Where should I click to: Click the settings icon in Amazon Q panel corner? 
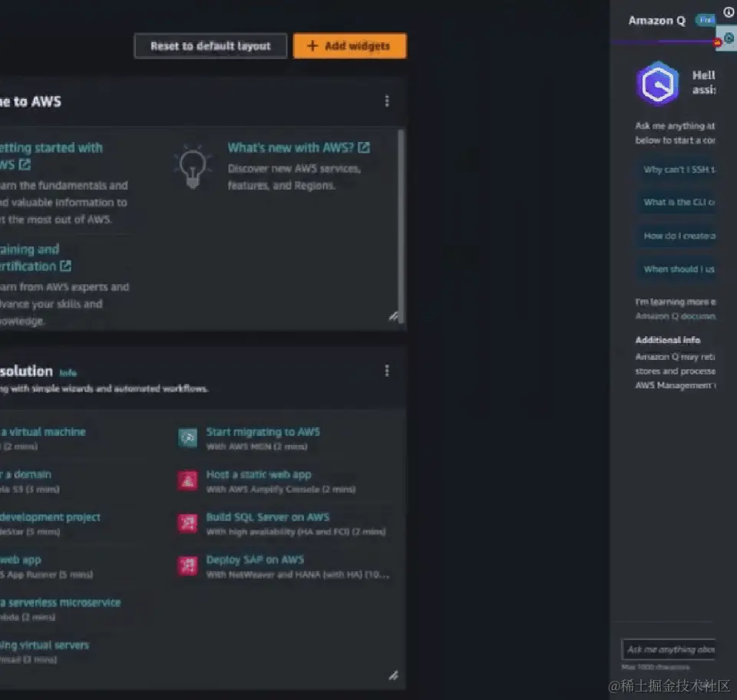click(729, 38)
